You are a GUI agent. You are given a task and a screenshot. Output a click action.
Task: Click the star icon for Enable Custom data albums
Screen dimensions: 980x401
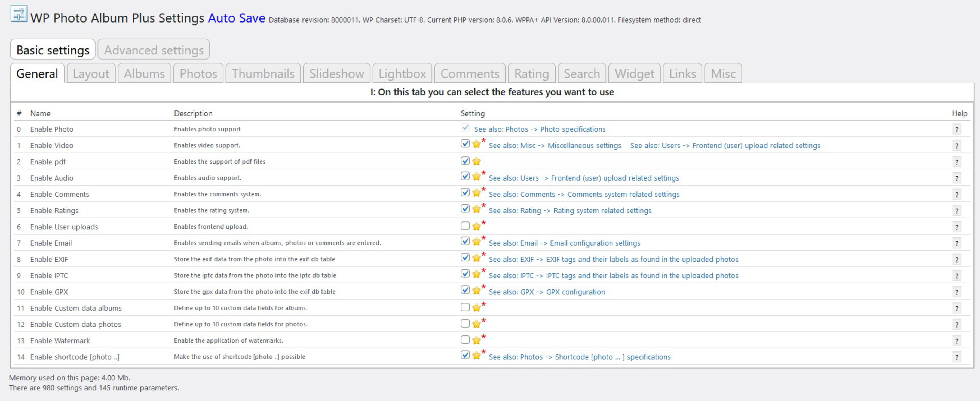[477, 307]
